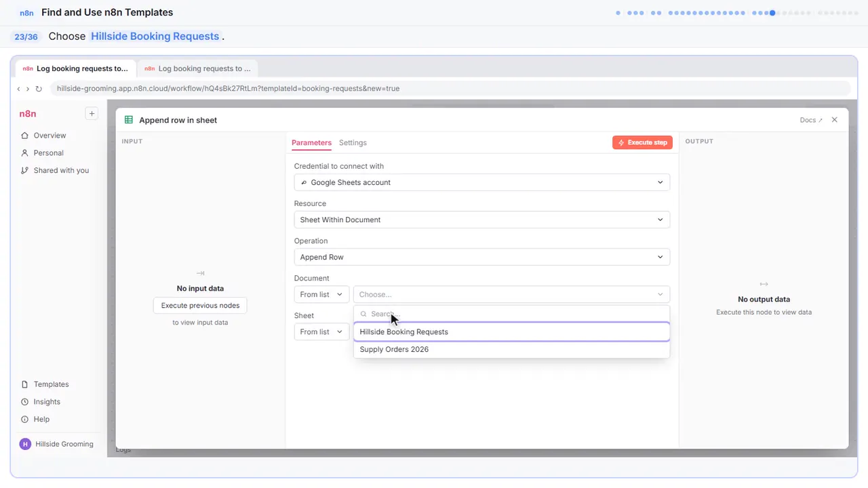Open the Document From list mode dropdown
868x488 pixels.
point(321,294)
